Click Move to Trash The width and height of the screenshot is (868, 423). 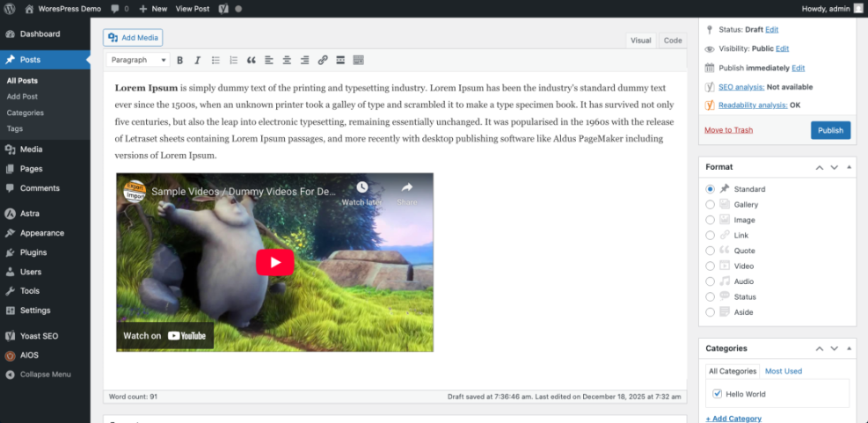click(728, 130)
